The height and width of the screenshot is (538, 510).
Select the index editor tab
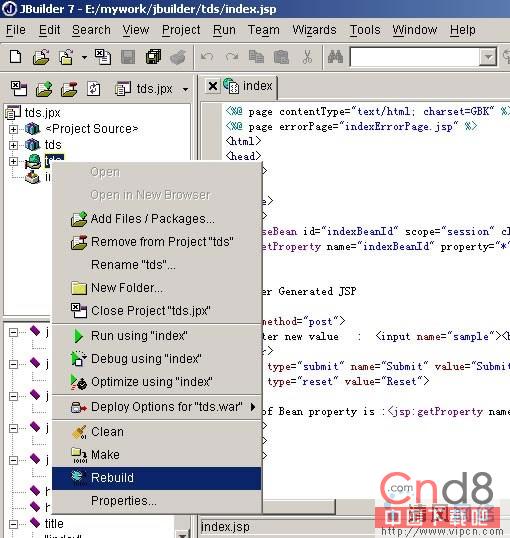tap(248, 86)
